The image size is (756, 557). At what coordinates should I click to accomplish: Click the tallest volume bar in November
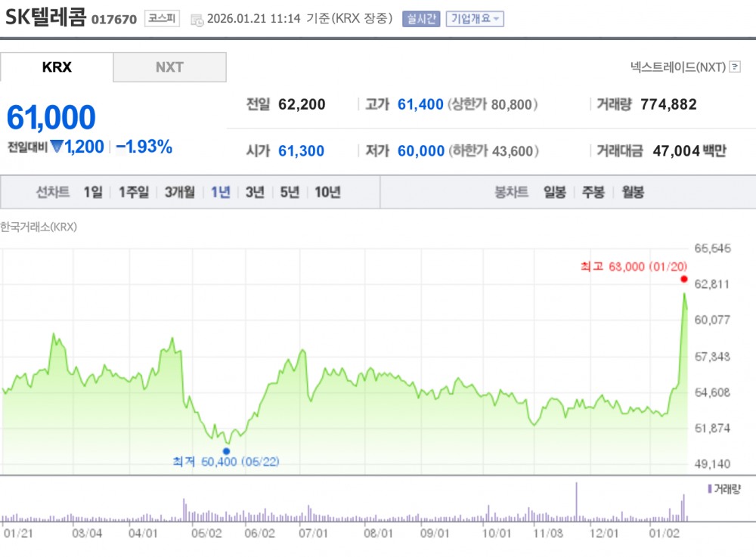point(576,503)
